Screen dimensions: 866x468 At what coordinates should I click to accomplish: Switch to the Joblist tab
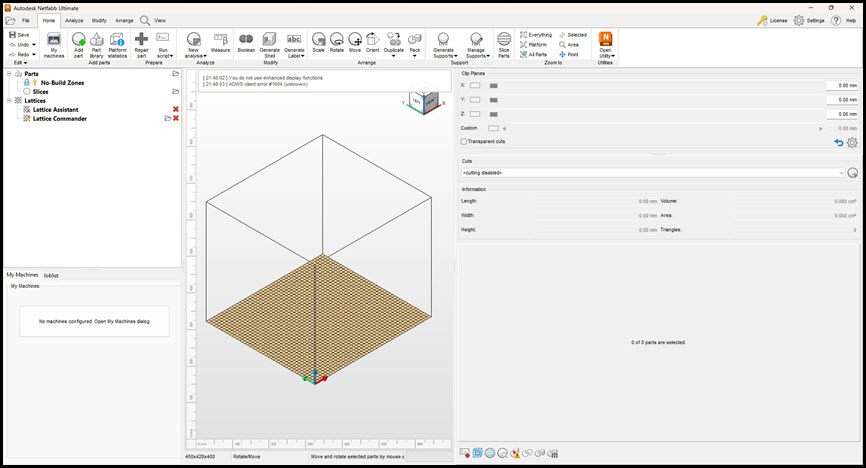point(51,275)
